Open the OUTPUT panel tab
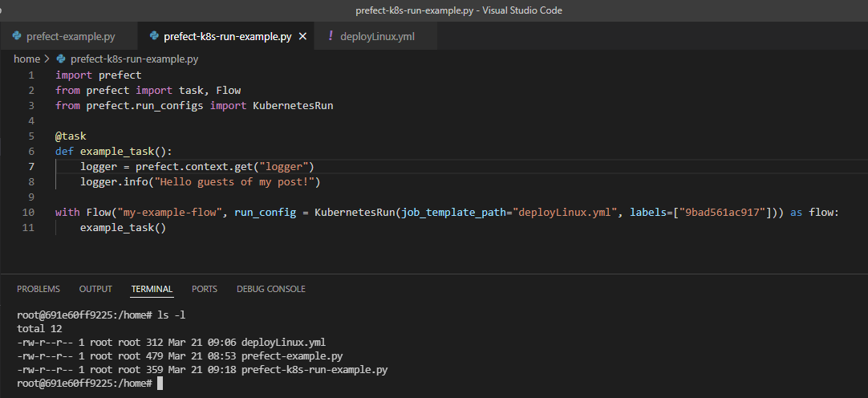868x398 pixels. pyautogui.click(x=95, y=289)
